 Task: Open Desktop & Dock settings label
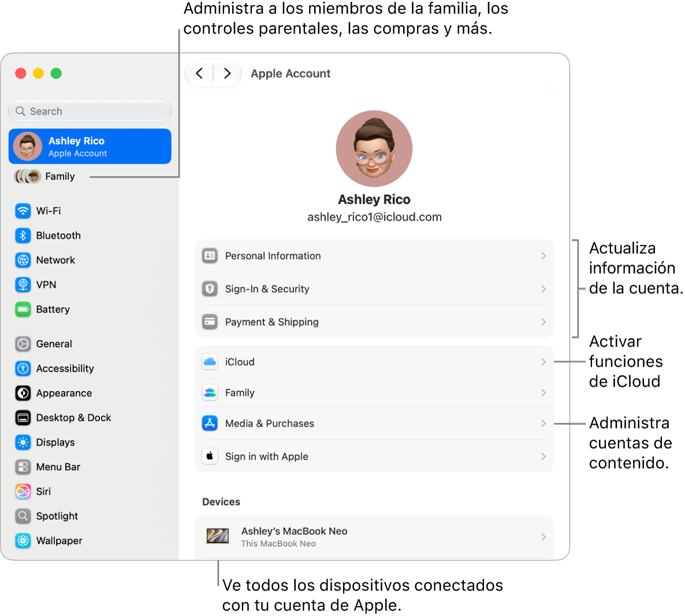[x=73, y=418]
